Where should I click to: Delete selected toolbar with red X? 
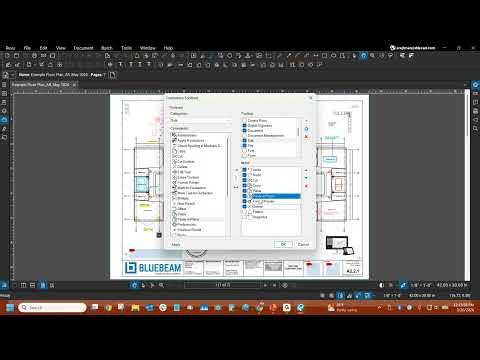pos(306,136)
